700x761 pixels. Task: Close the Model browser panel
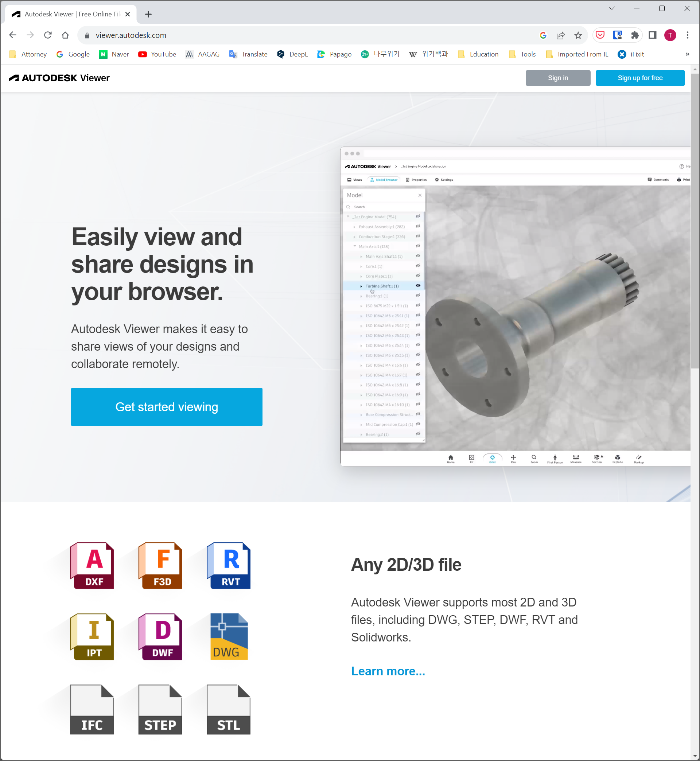point(420,195)
